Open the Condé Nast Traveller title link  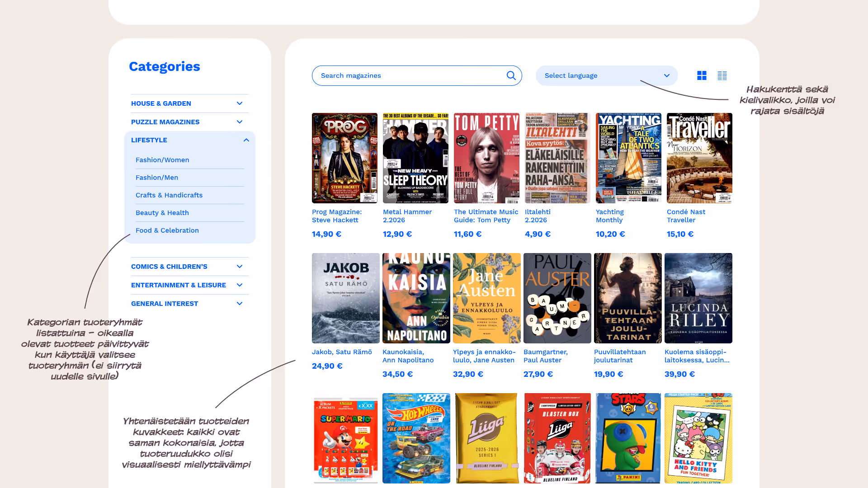(x=686, y=216)
